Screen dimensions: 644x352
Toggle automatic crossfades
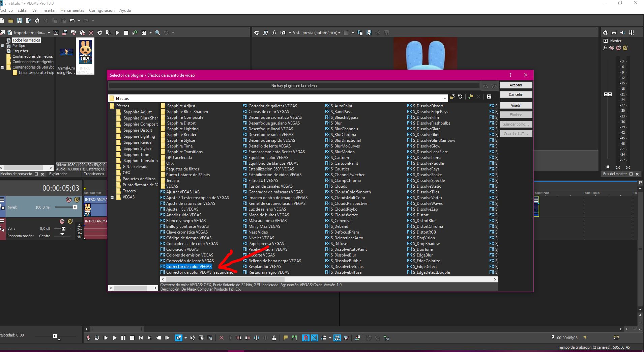tap(315, 338)
